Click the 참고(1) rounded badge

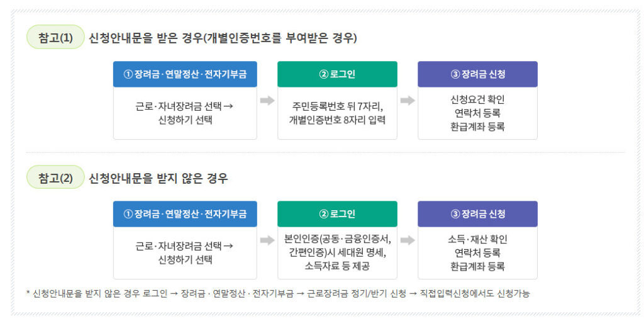[x=55, y=37]
